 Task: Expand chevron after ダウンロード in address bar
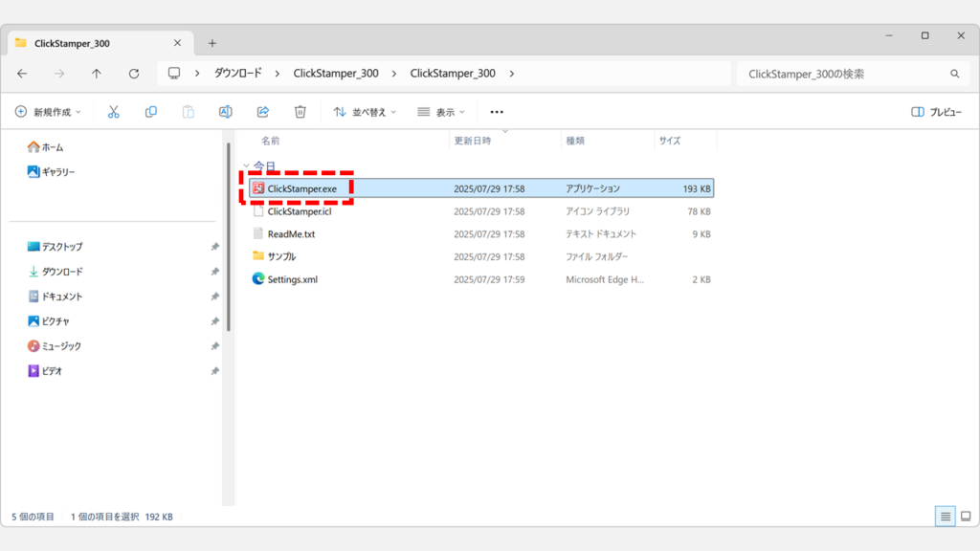click(277, 74)
